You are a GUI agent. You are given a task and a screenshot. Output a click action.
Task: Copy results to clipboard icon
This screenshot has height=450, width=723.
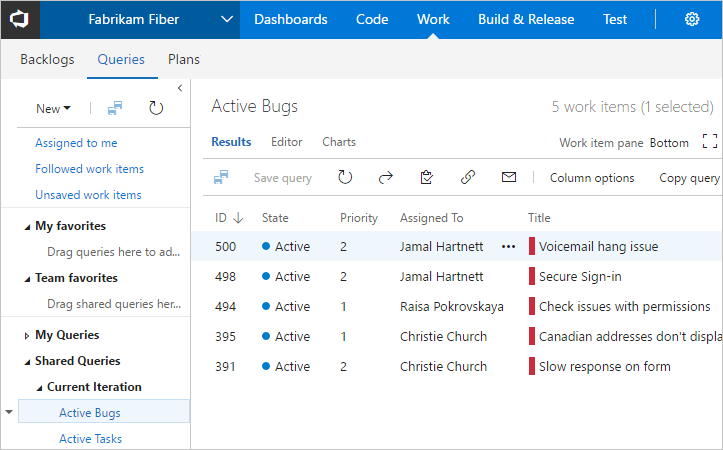[427, 178]
